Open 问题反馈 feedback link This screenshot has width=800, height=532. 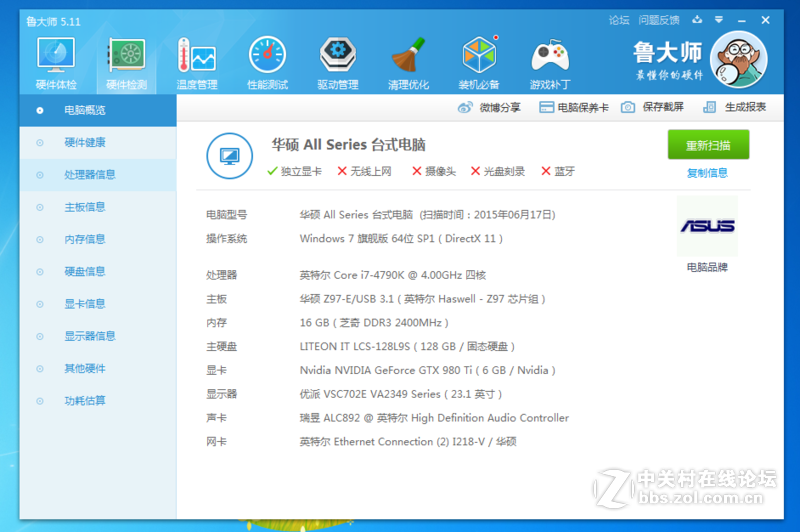(x=659, y=20)
